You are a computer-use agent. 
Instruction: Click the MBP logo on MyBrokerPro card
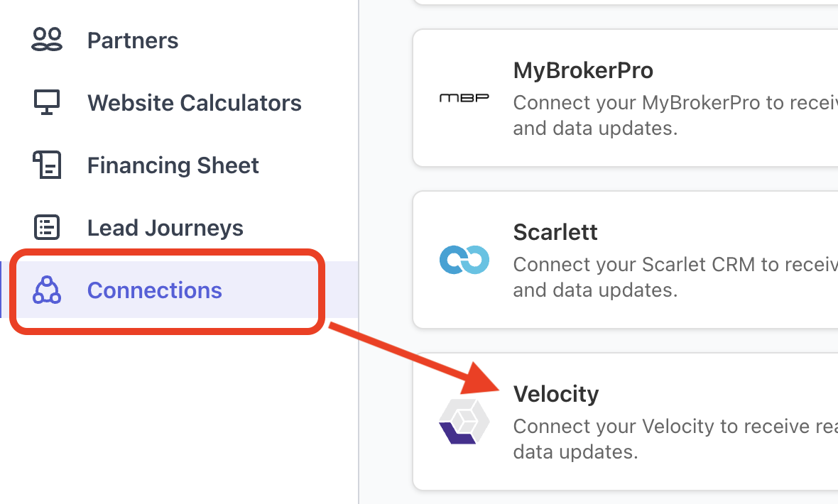[x=464, y=98]
